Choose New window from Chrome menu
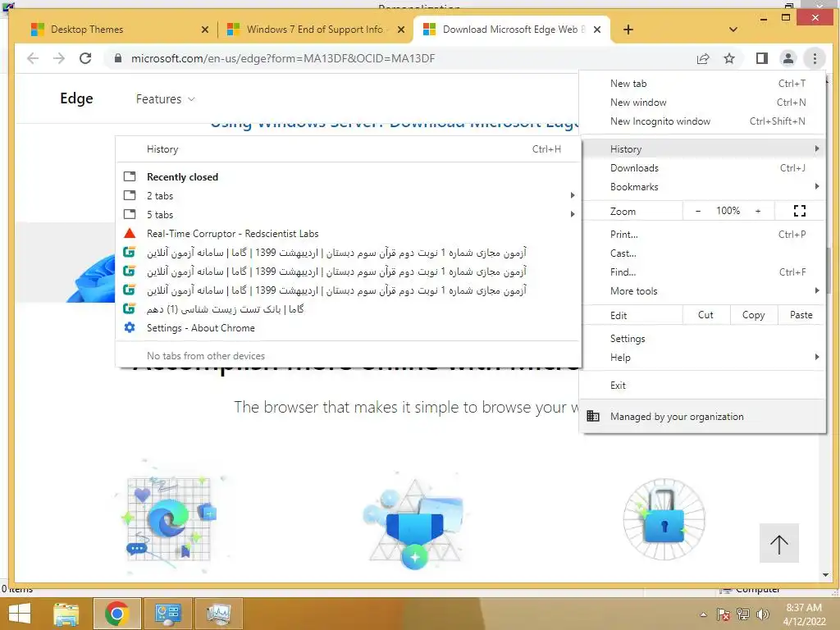840x630 pixels. 703,103
